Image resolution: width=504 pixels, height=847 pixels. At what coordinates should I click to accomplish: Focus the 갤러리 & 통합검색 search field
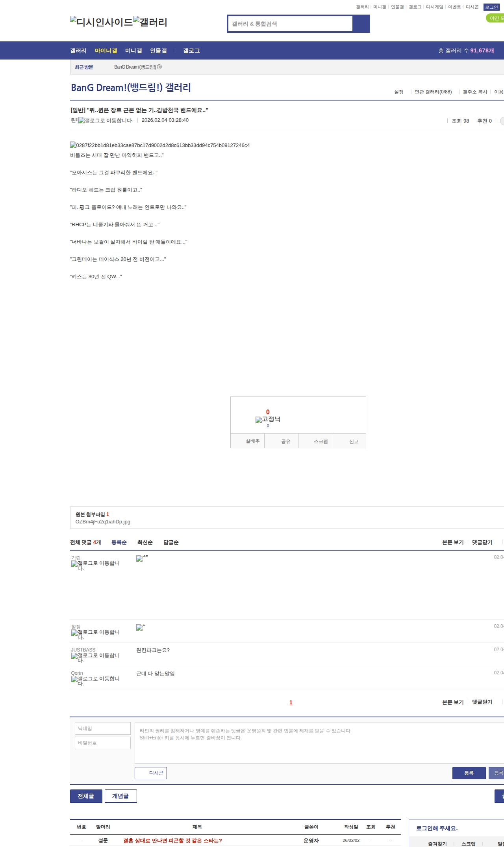pyautogui.click(x=290, y=24)
